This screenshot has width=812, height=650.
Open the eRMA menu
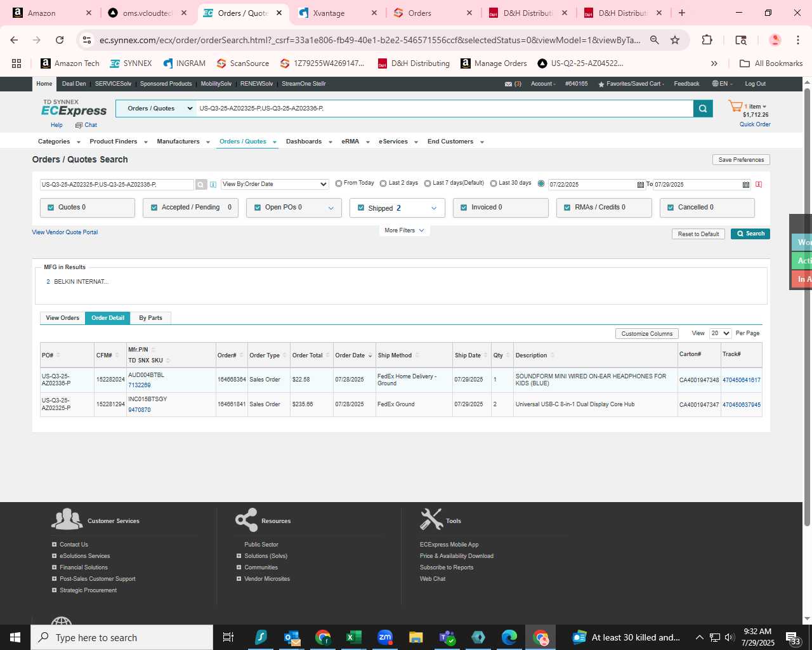355,142
